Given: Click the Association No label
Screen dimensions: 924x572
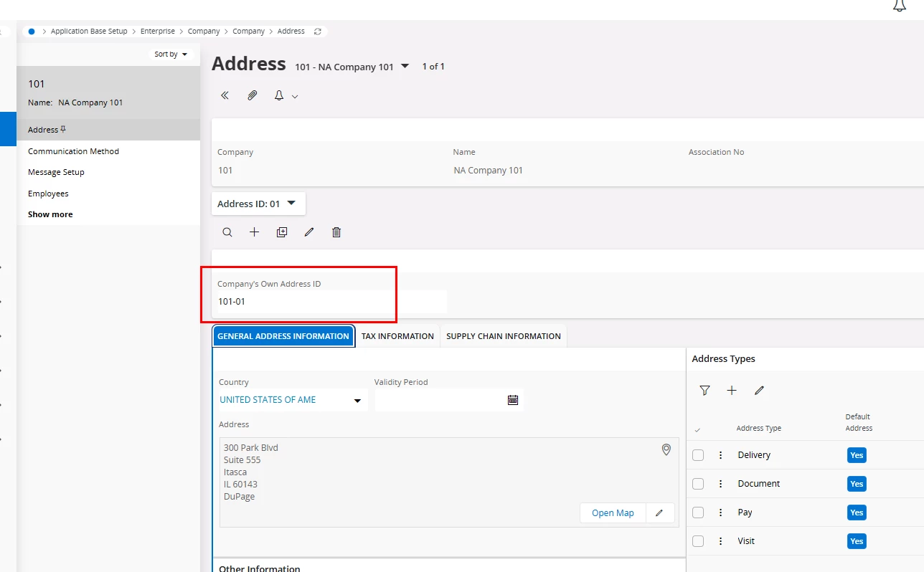Looking at the screenshot, I should pos(716,152).
